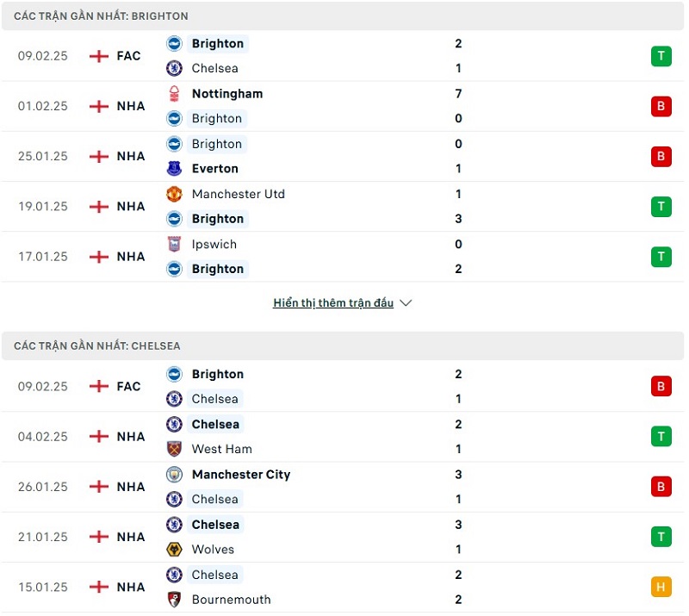This screenshot has width=689, height=616.
Task: Expand more matches with the chevron arrow
Action: tap(407, 303)
